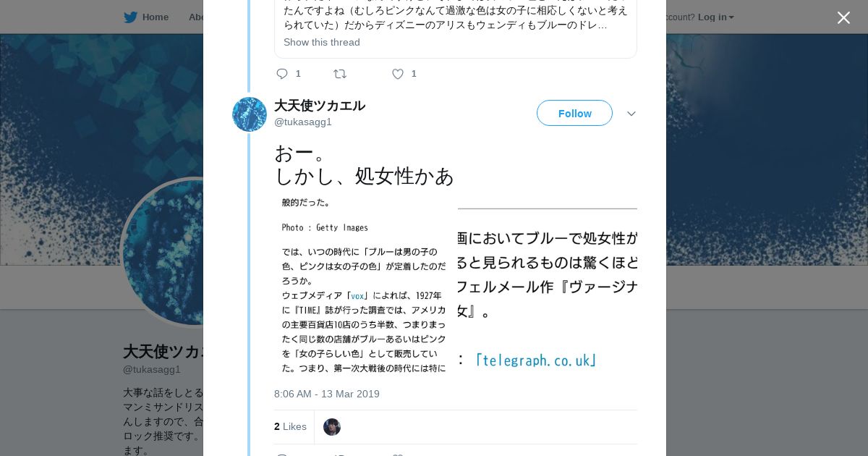This screenshot has width=868, height=456.
Task: Open the left article screenshot image
Action: (364, 284)
